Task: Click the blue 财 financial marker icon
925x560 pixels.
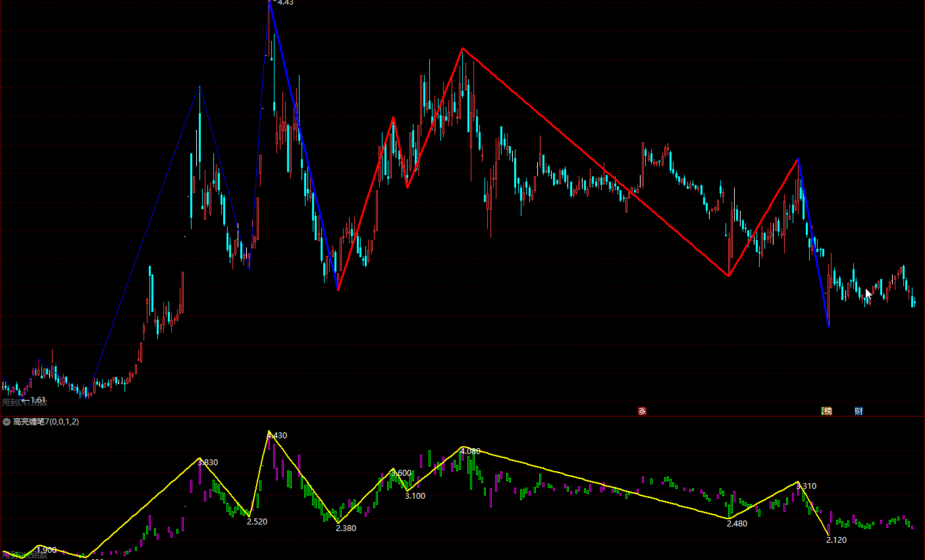Action: [x=859, y=411]
